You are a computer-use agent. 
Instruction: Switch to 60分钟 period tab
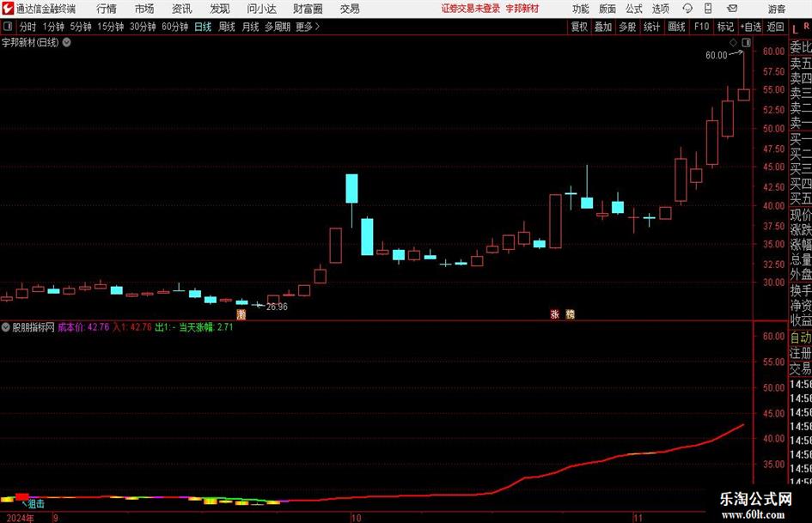coord(175,27)
